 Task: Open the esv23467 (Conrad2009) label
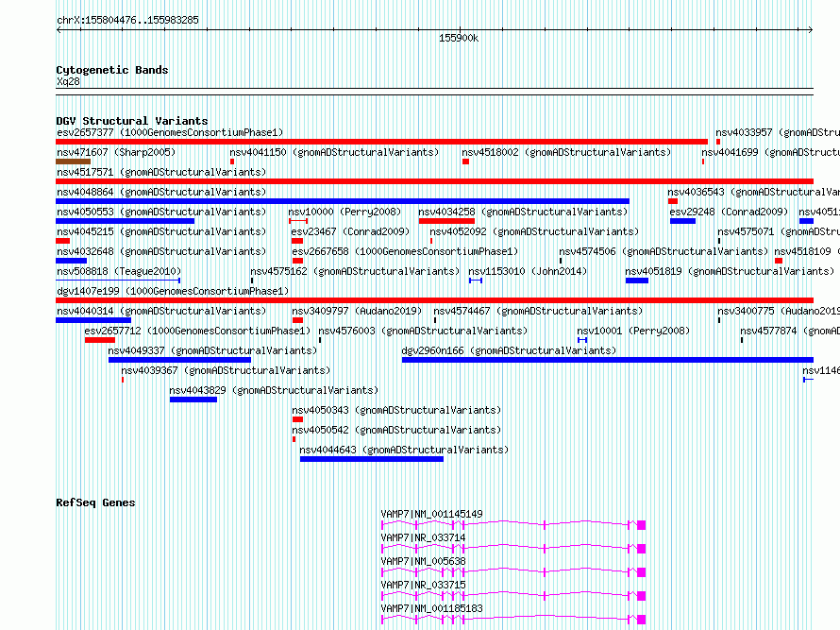pyautogui.click(x=350, y=231)
